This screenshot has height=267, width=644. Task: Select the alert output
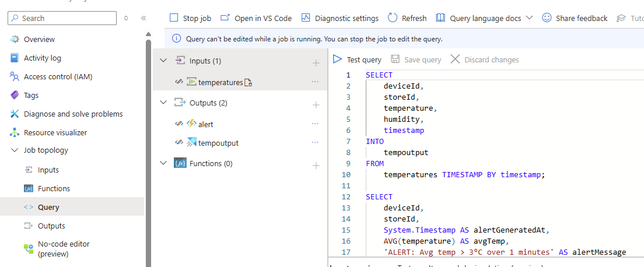[x=206, y=124]
